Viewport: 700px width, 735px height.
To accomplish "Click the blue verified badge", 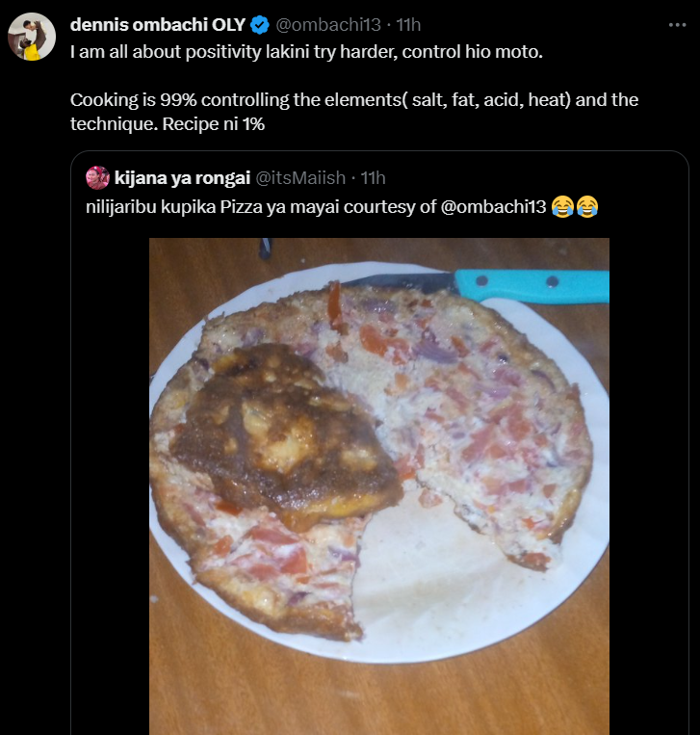I will pos(259,24).
